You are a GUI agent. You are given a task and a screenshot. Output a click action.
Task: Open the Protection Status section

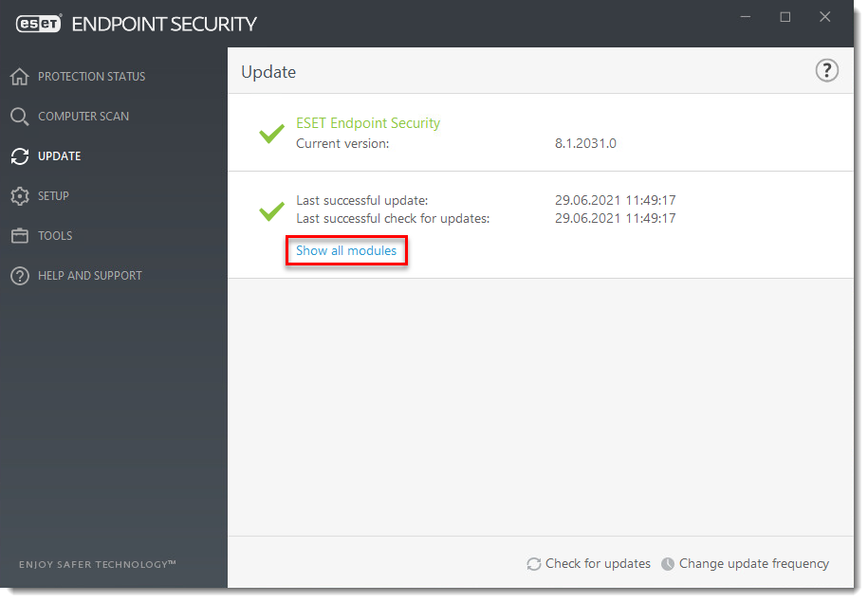point(91,77)
